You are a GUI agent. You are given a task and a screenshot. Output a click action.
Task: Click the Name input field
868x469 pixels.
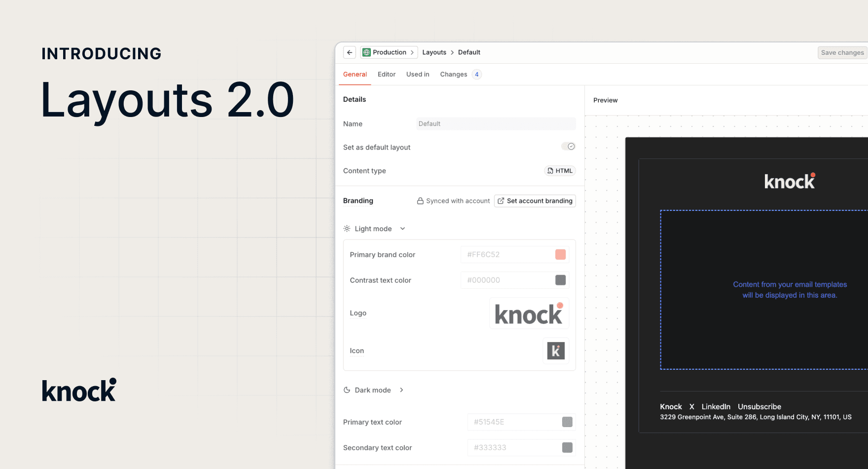pos(496,124)
